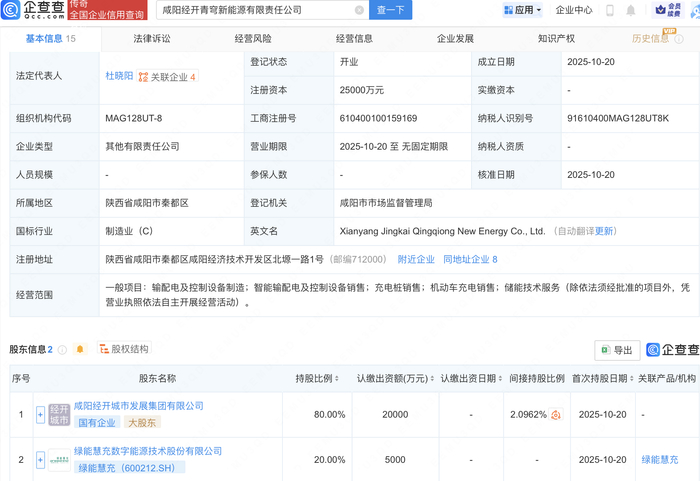Expand row 1 咸阳经开城市发展集团 plus
The image size is (700, 481).
pyautogui.click(x=40, y=415)
